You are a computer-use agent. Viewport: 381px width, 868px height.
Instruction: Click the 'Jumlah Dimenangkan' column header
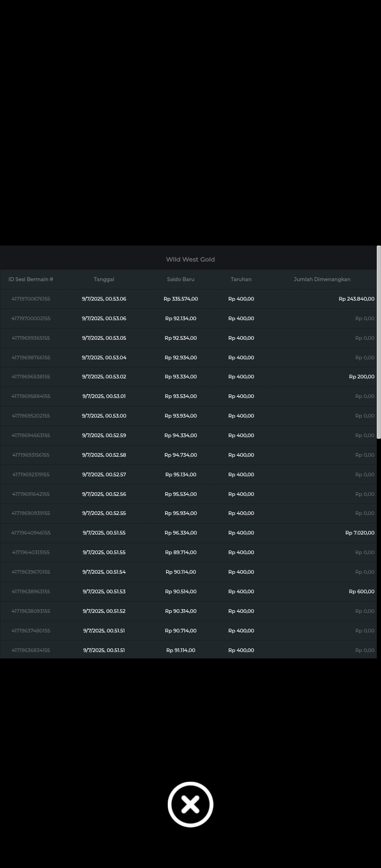point(322,279)
